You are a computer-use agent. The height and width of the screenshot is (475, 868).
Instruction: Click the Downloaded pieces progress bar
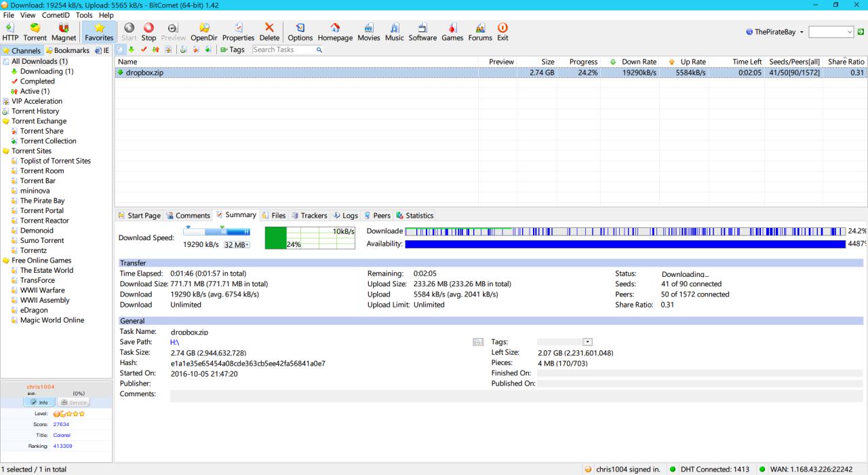(x=625, y=231)
